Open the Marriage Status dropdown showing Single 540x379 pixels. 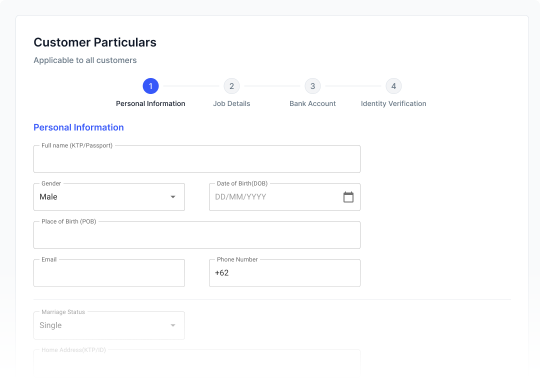[109, 326]
